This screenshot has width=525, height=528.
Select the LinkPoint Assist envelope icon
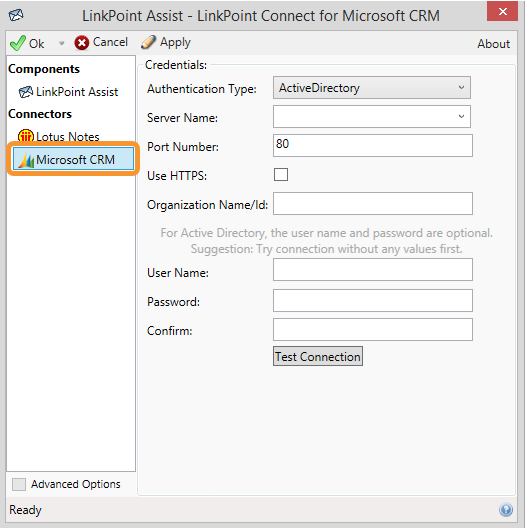coord(26,92)
